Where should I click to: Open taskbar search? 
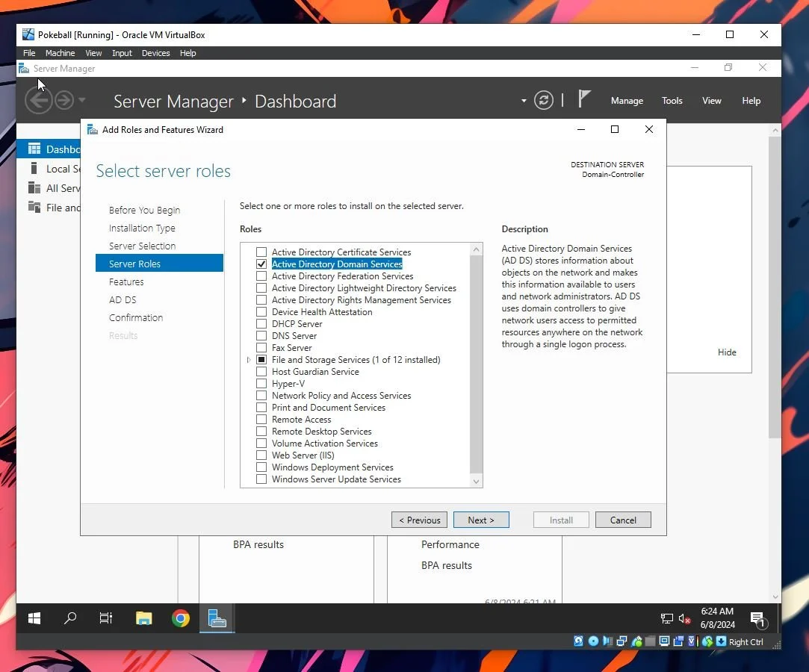[x=70, y=617]
